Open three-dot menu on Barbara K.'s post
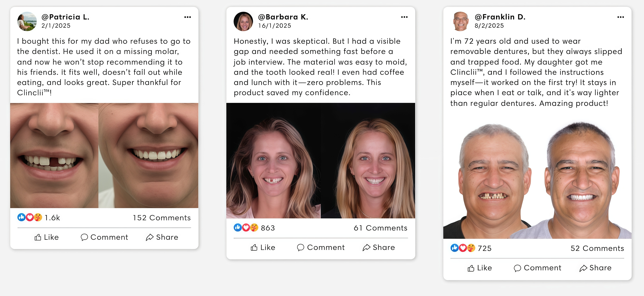The height and width of the screenshot is (296, 644). point(404,17)
